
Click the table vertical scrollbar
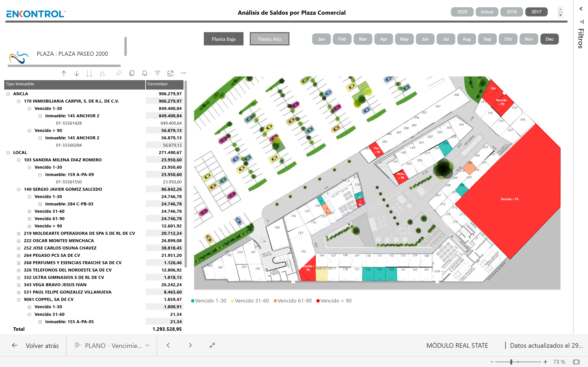(x=186, y=174)
